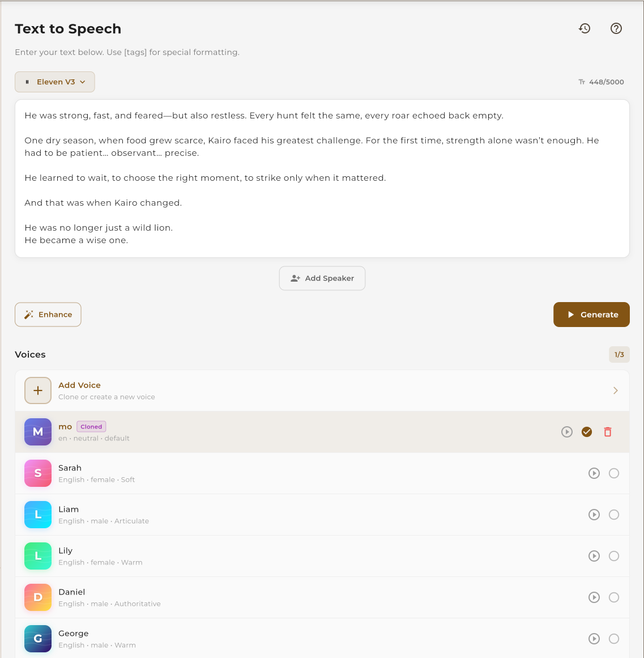Screen dimensions: 644x658
Task: Select the Lily voice radio button
Action: coord(614,555)
